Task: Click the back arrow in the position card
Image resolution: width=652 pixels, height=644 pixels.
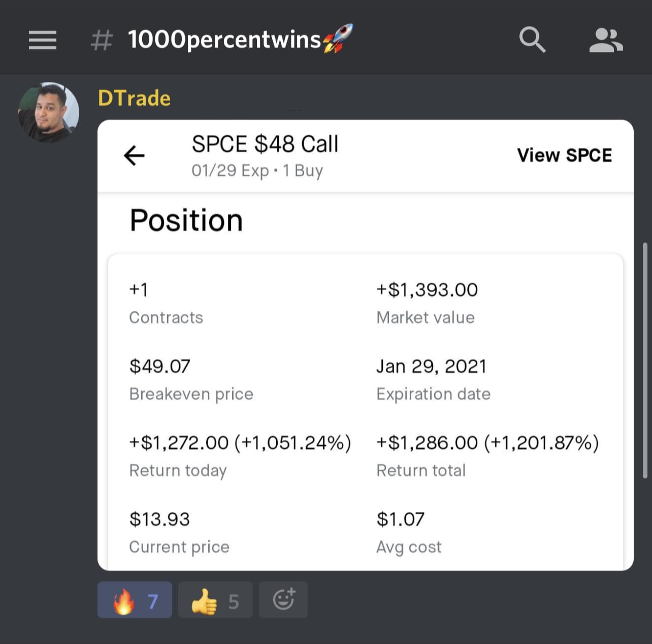Action: point(135,155)
